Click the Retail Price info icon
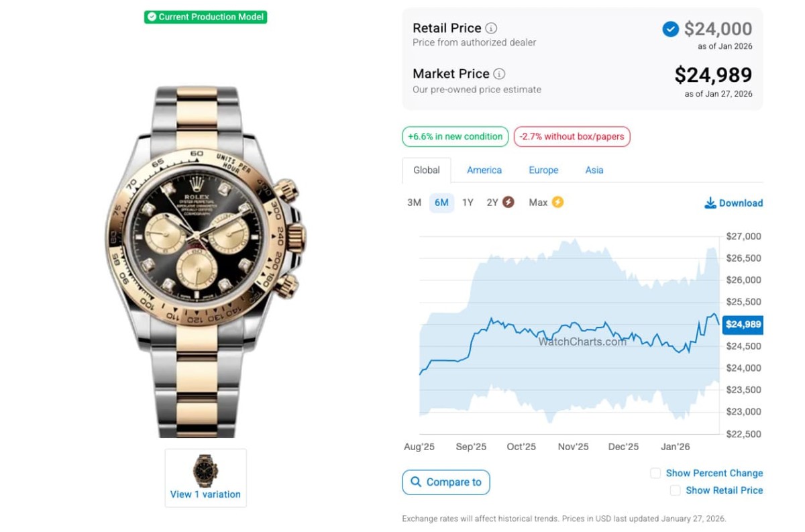This screenshot has width=805, height=532. [x=491, y=28]
